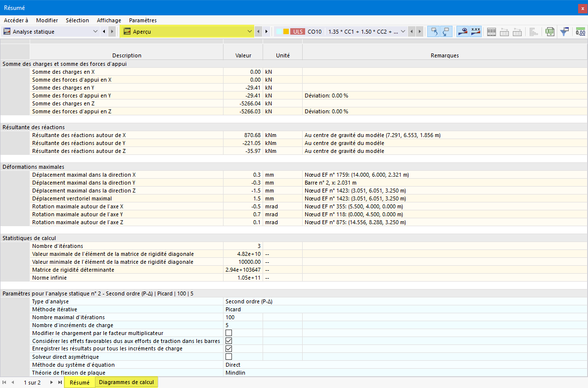Click the greyed bar chart icon

point(534,32)
